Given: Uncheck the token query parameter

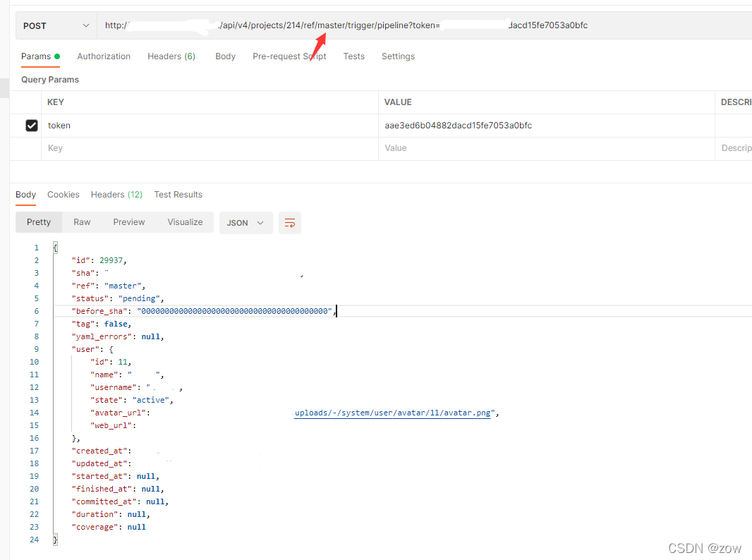Looking at the screenshot, I should [x=32, y=125].
